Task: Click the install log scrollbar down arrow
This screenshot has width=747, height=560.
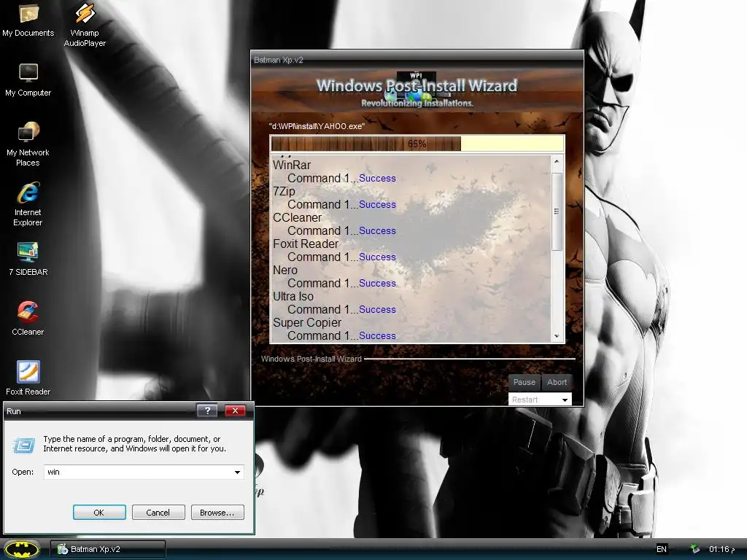Action: 557,336
